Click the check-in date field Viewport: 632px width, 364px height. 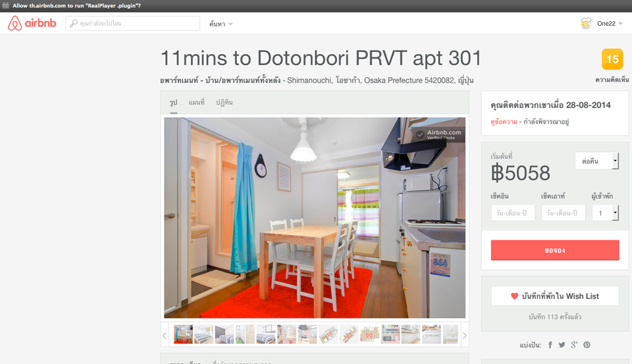[x=512, y=213]
